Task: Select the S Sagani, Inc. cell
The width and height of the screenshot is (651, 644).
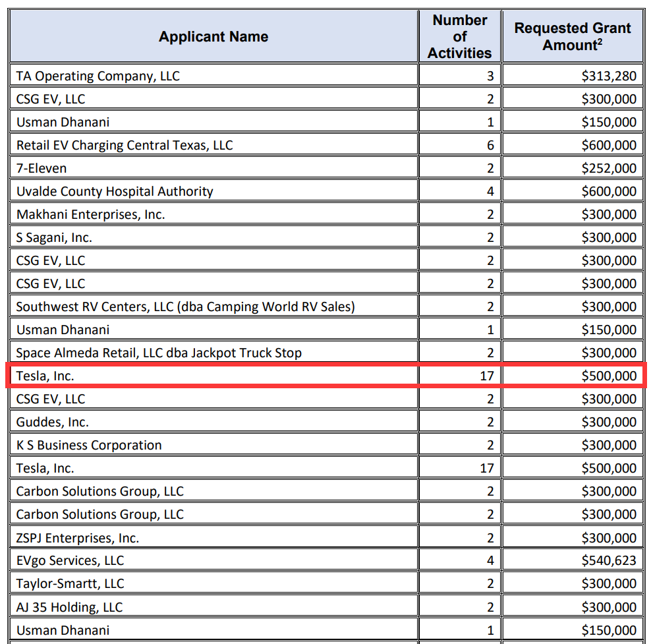Action: 213,237
